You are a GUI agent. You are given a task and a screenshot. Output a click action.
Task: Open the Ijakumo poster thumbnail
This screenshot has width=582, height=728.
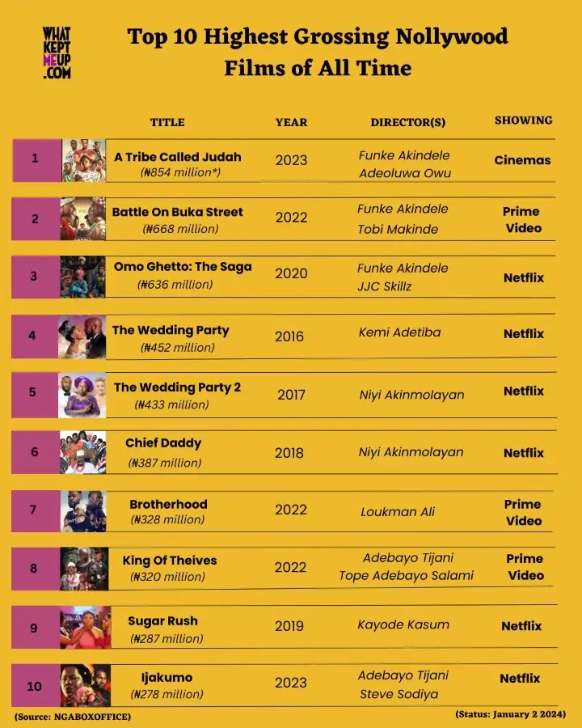coord(85,685)
